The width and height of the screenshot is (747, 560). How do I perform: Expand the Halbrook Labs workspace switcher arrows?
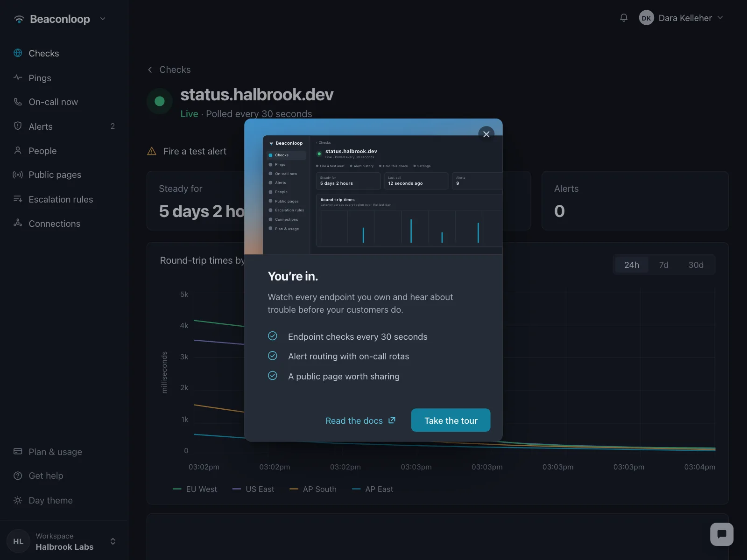[113, 541]
